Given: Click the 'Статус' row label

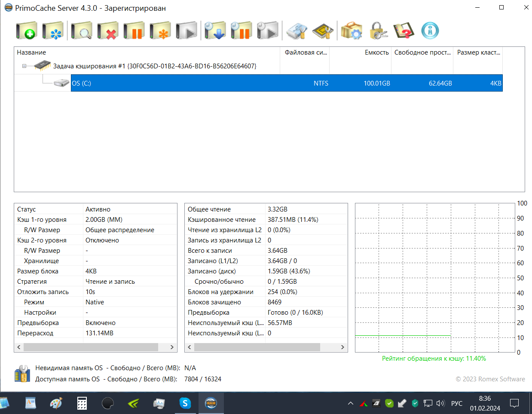Looking at the screenshot, I should [27, 209].
